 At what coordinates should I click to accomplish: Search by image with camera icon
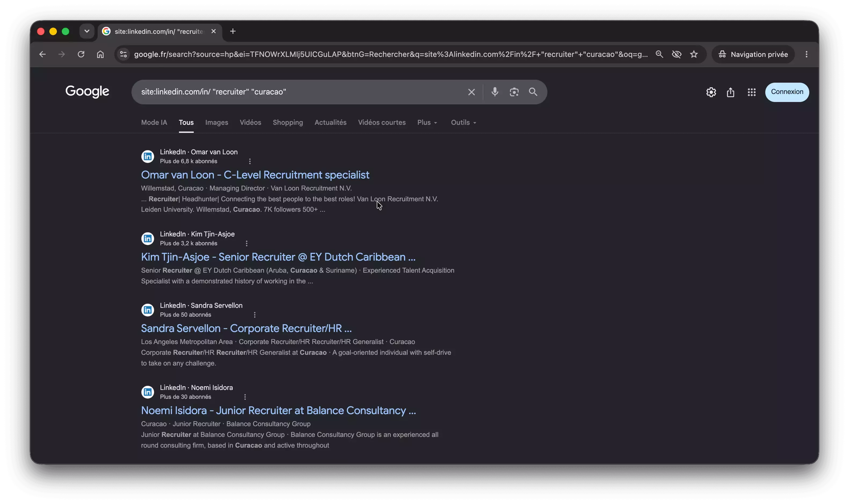coord(514,92)
